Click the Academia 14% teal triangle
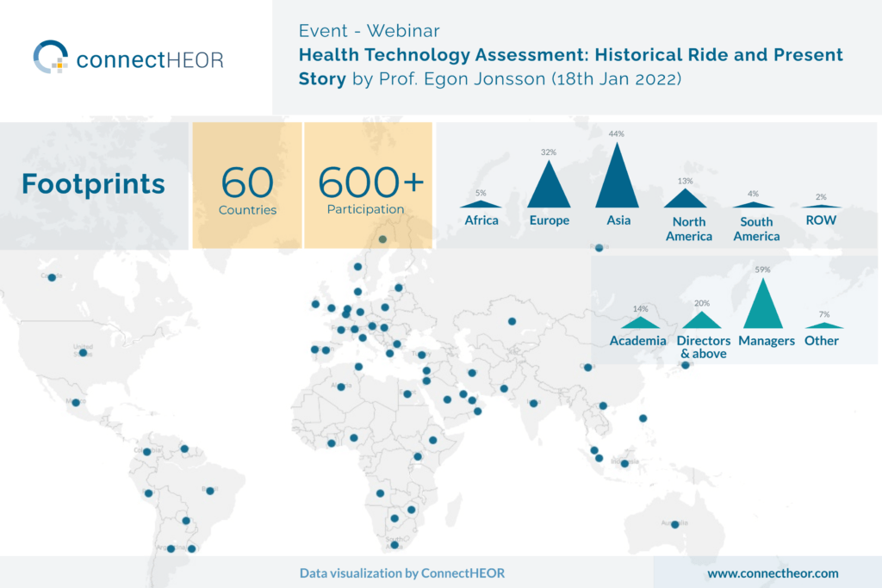This screenshot has height=588, width=882. coord(637,323)
